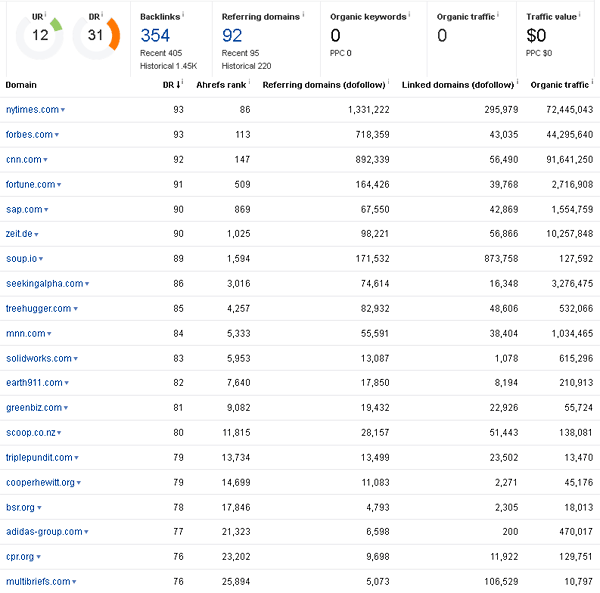Open the forbes.com domain link
Screen dimensions: 600x593
[29, 135]
